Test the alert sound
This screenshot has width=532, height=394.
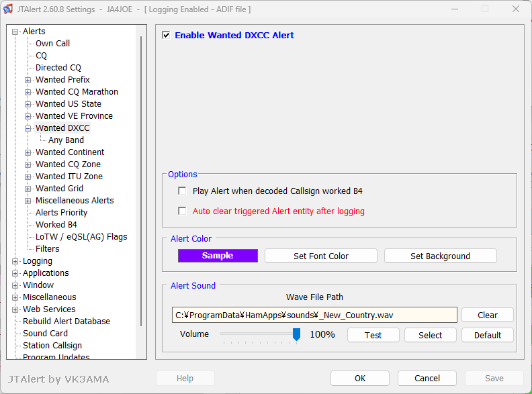[x=373, y=335]
